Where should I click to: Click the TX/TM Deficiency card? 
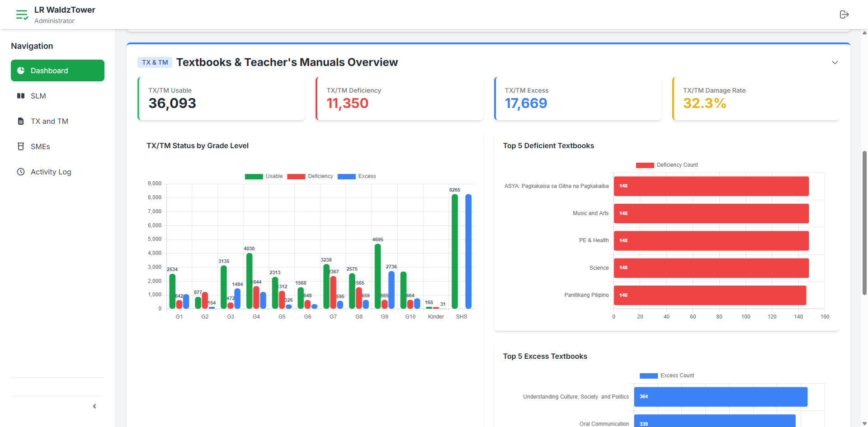click(399, 99)
